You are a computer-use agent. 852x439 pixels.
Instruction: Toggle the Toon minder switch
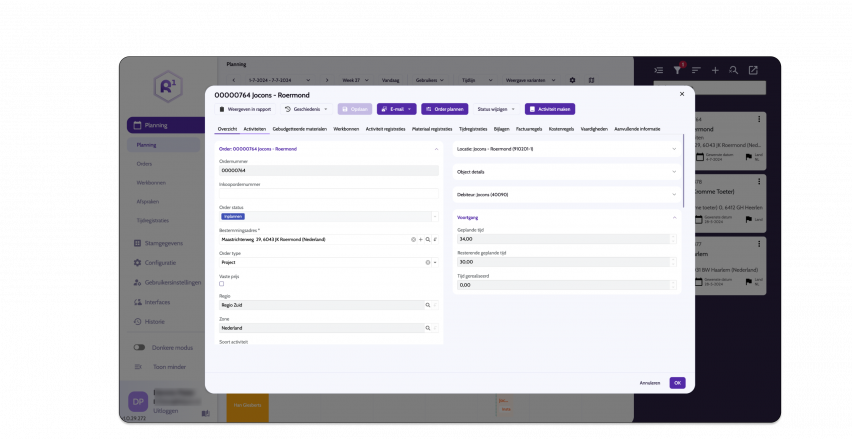click(140, 366)
